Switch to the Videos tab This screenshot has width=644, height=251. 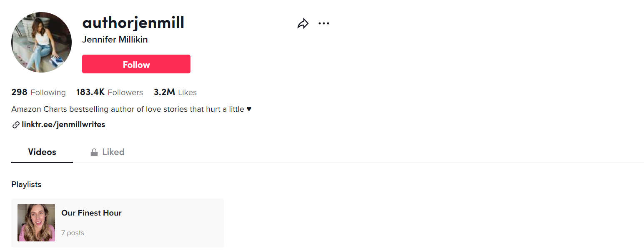(42, 152)
